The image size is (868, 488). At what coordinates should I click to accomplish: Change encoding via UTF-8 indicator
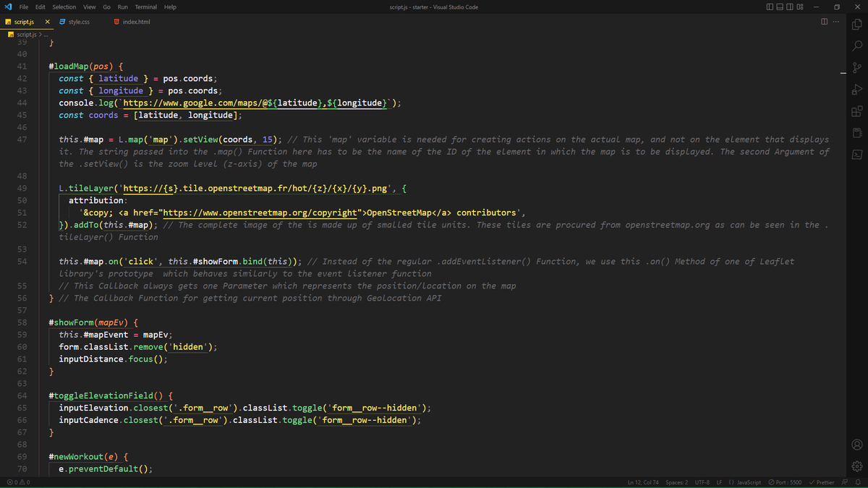pos(702,482)
